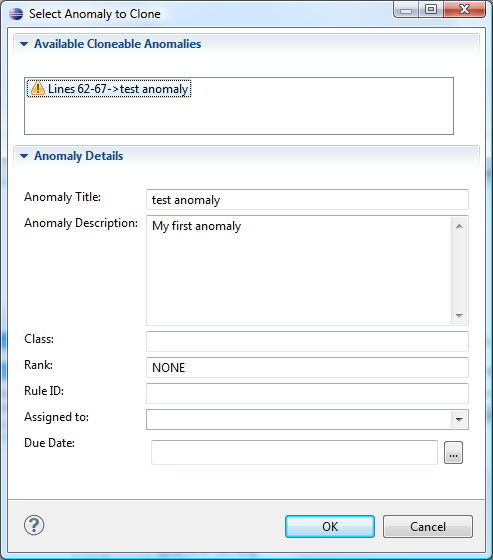Image resolution: width=493 pixels, height=560 pixels.
Task: Click the Rule ID field
Action: click(x=307, y=394)
